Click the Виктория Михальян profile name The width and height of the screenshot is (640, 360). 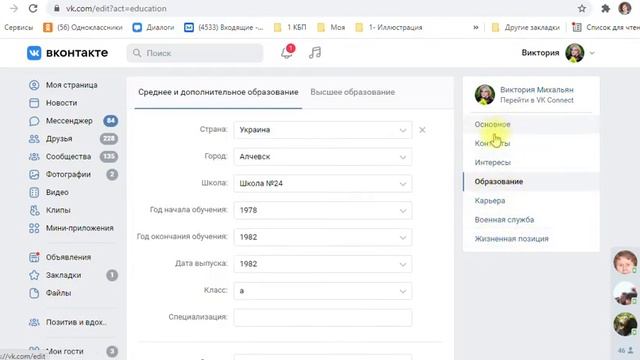tap(537, 90)
